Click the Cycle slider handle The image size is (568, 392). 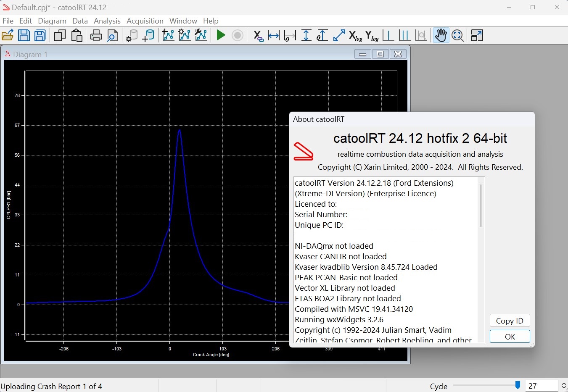(x=518, y=385)
